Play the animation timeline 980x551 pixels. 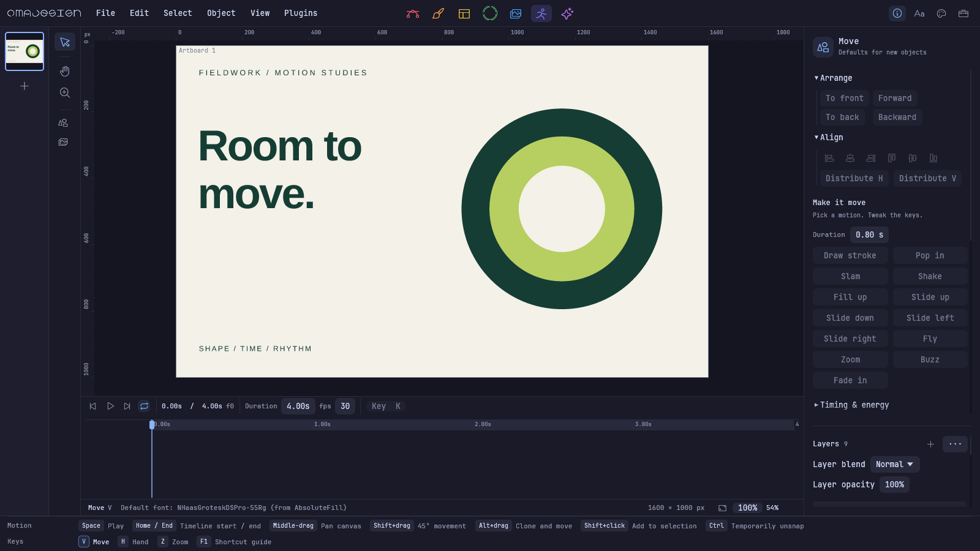coord(110,406)
